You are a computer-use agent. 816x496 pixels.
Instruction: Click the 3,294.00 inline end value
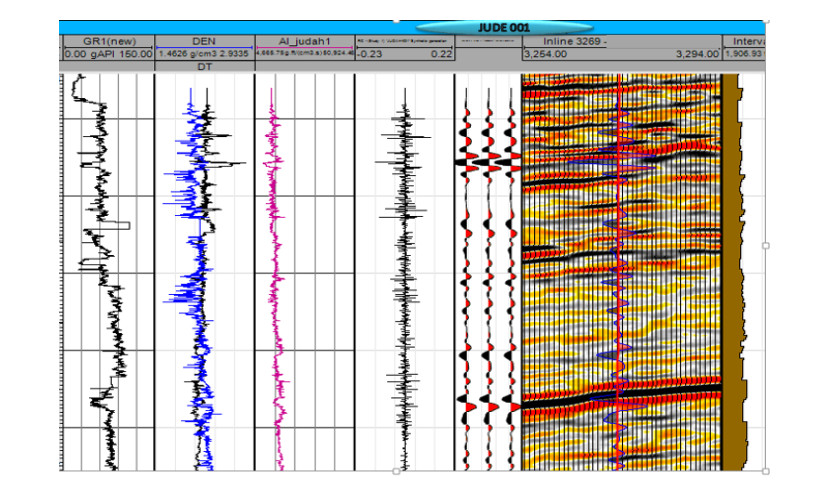[x=697, y=54]
